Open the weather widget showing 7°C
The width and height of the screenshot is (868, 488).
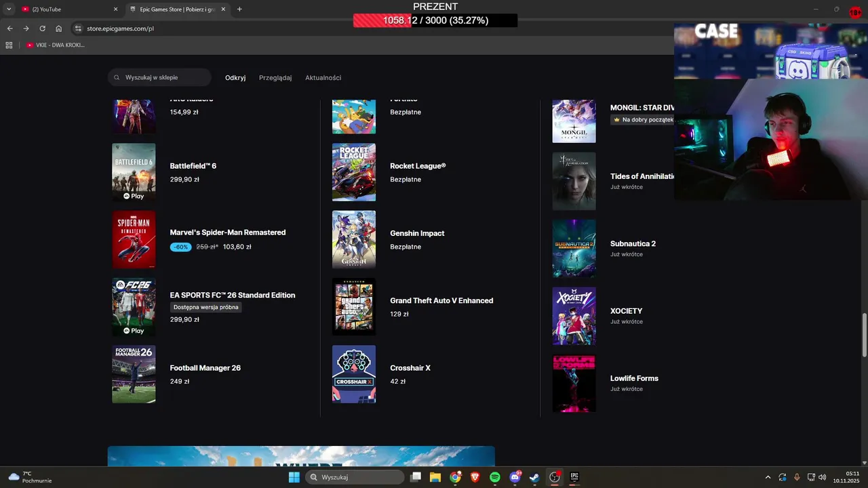30,477
